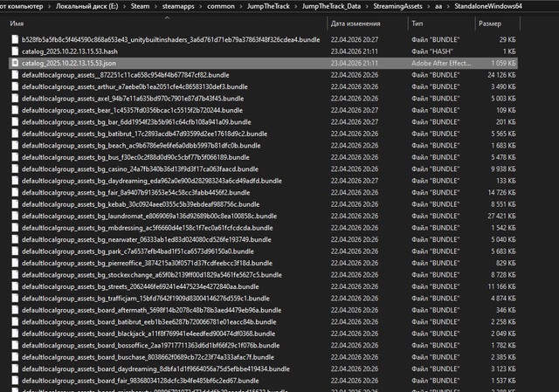559x392 pixels.
Task: Click the unitybuiltinshaders bundle file icon
Action: tap(15, 39)
